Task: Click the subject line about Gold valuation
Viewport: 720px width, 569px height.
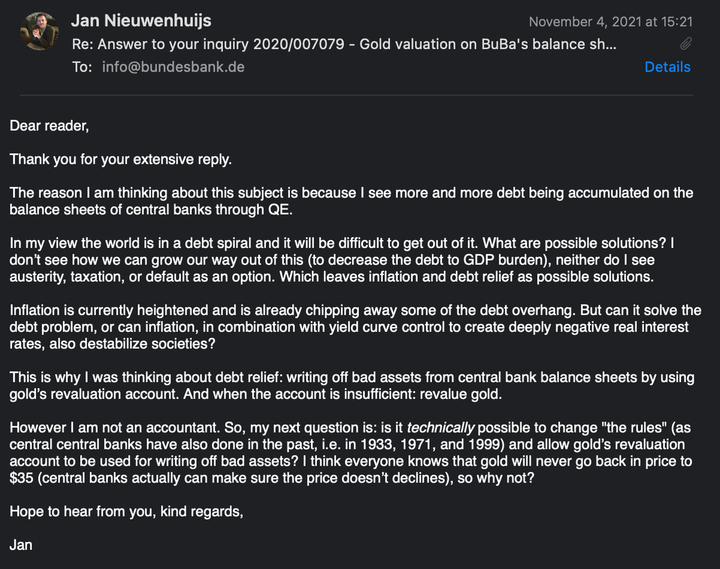Action: tap(344, 44)
